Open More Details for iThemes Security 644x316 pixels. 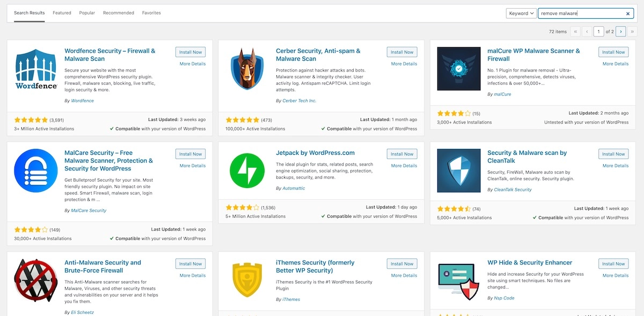click(404, 276)
